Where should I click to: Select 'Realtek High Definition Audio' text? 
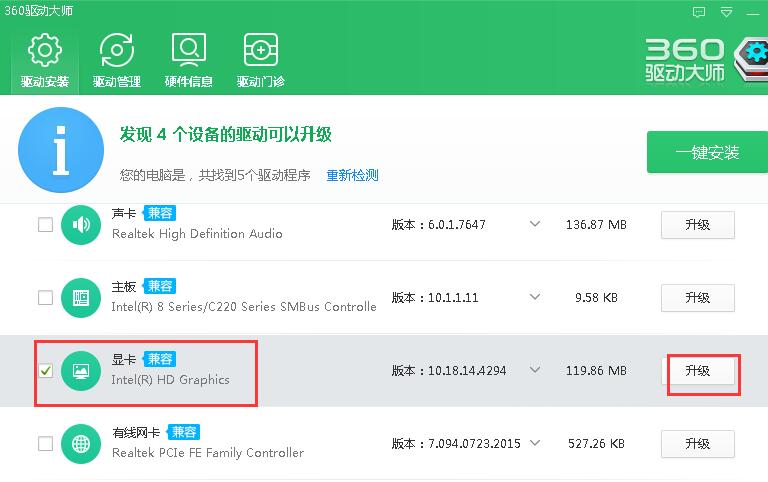(197, 234)
